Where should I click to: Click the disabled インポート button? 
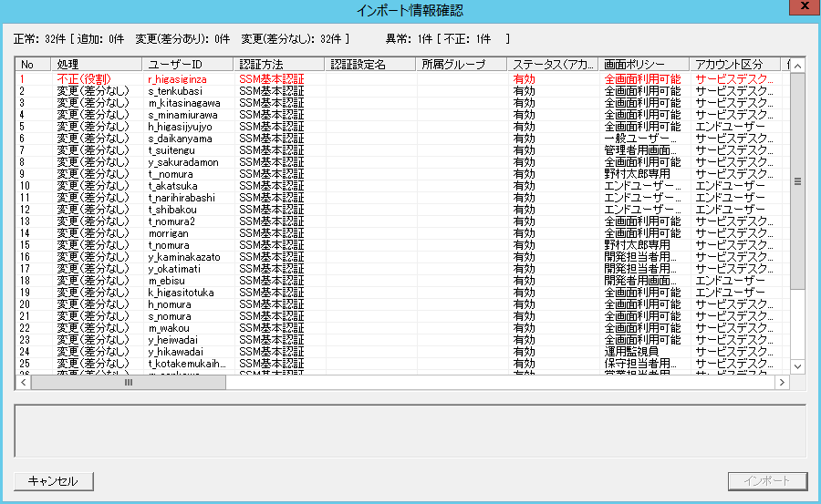[x=767, y=481]
